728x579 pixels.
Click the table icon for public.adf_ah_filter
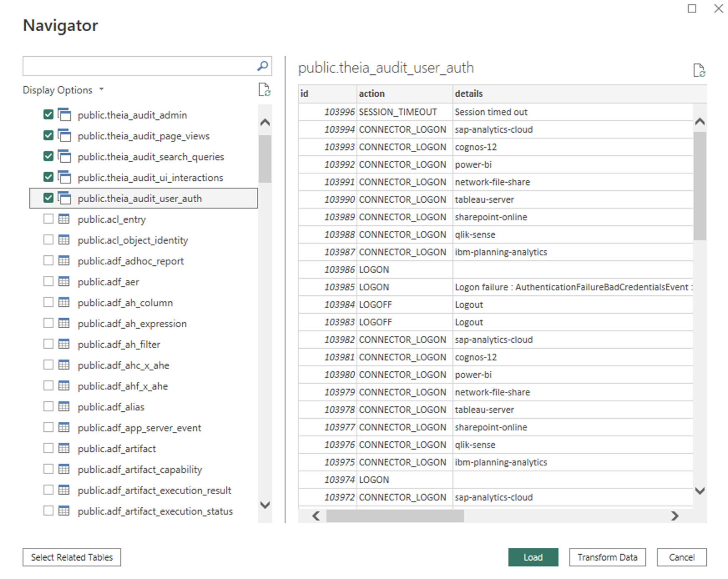pos(64,344)
